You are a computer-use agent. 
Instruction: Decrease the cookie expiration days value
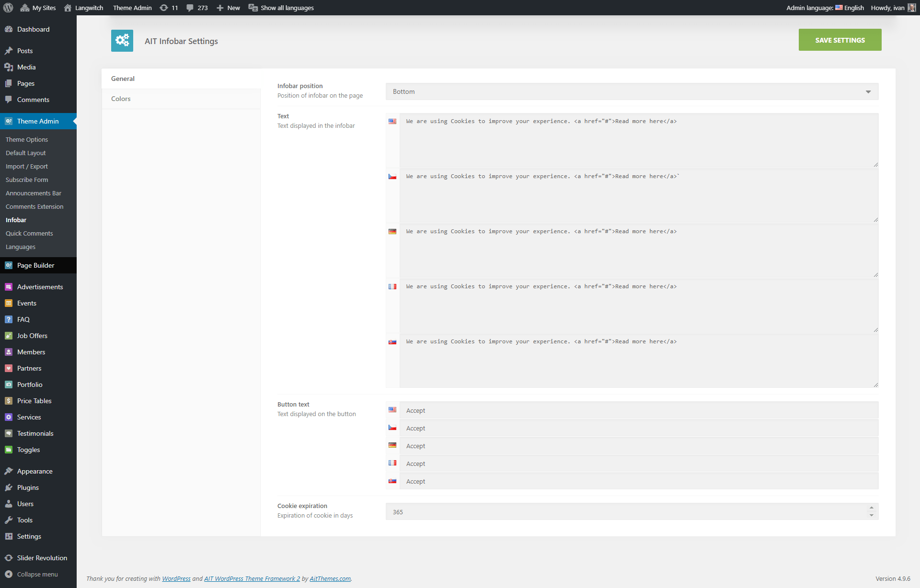(871, 516)
